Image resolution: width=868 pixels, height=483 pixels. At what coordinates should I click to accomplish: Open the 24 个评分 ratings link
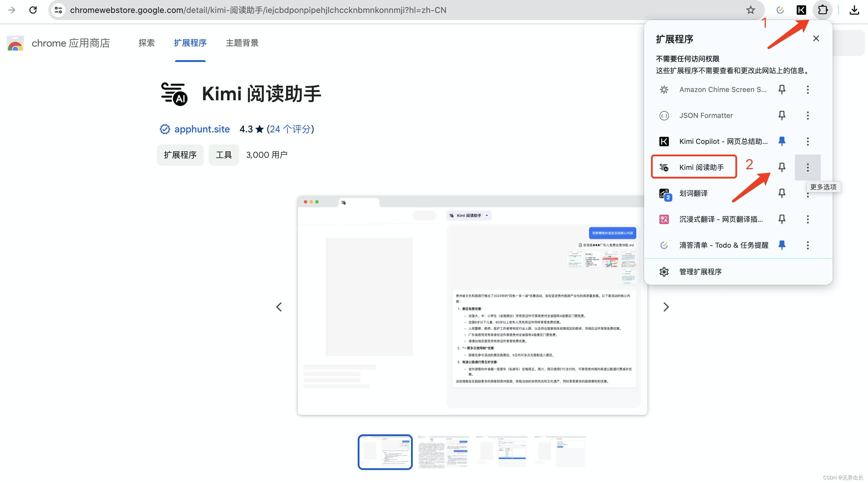[290, 129]
